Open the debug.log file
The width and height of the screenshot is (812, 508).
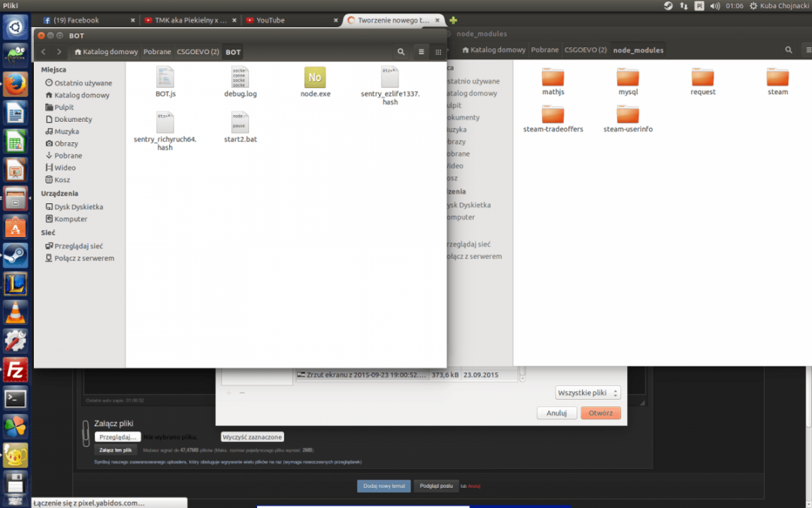241,78
